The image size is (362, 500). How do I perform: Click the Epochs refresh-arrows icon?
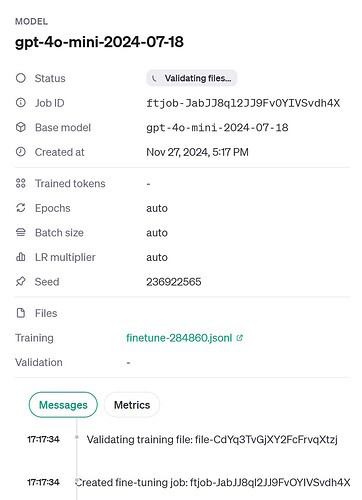pyautogui.click(x=21, y=208)
